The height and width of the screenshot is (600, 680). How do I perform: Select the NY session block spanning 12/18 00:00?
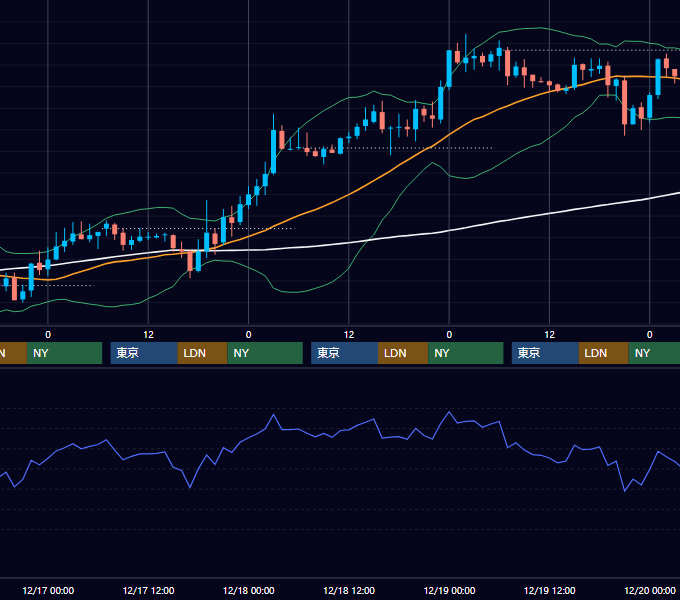coord(265,353)
